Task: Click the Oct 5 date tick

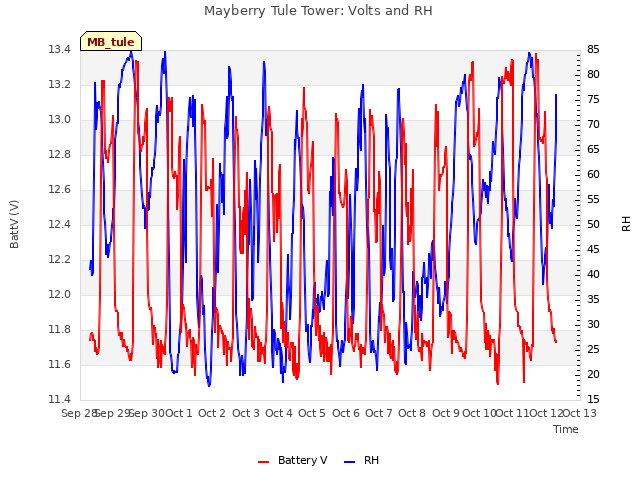Action: (312, 413)
